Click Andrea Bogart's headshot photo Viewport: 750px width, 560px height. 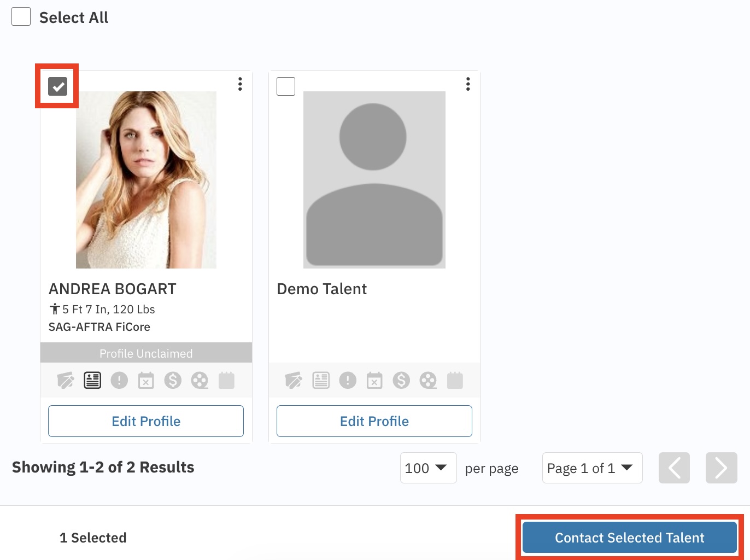pos(146,180)
